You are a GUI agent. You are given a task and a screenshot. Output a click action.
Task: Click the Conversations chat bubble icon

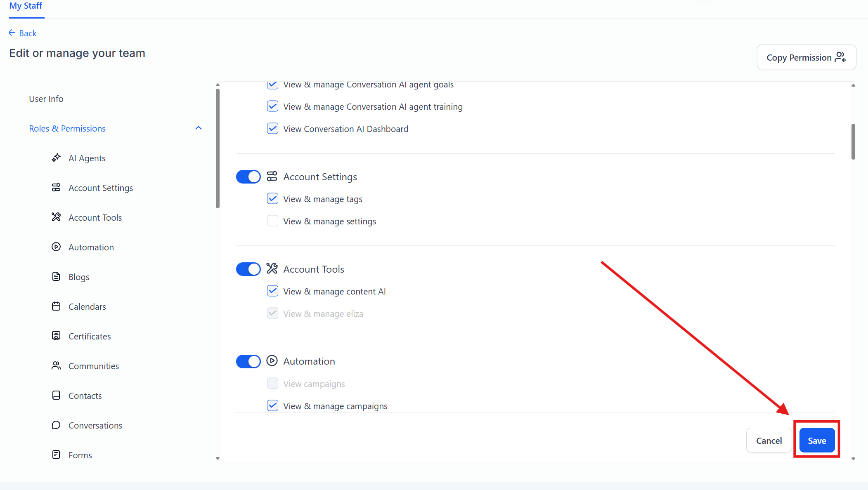point(56,425)
